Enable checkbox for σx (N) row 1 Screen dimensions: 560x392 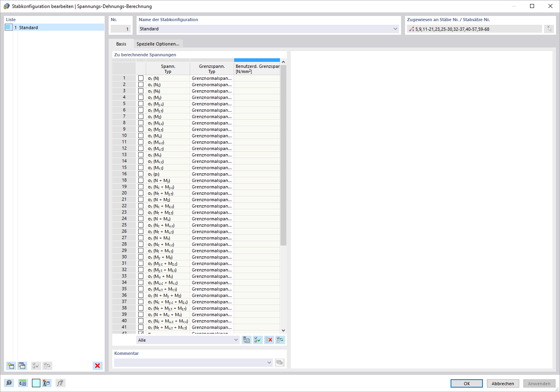[141, 78]
